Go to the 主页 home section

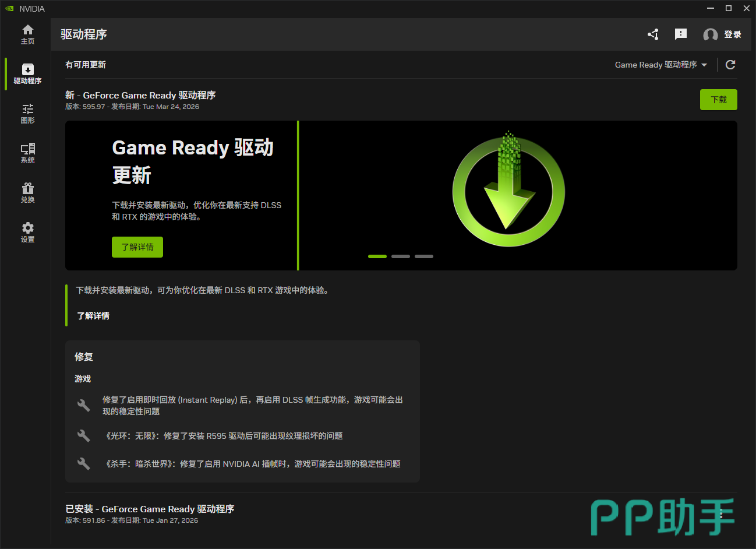click(27, 34)
